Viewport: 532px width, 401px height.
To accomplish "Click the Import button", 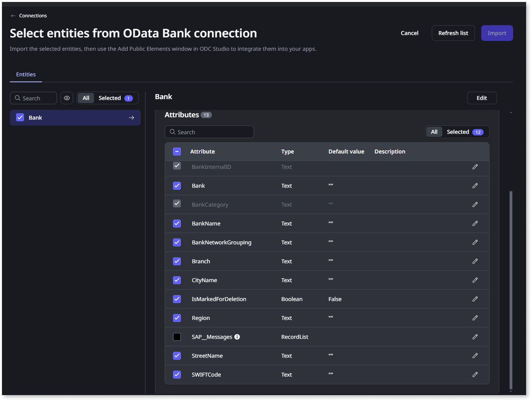I will click(497, 33).
